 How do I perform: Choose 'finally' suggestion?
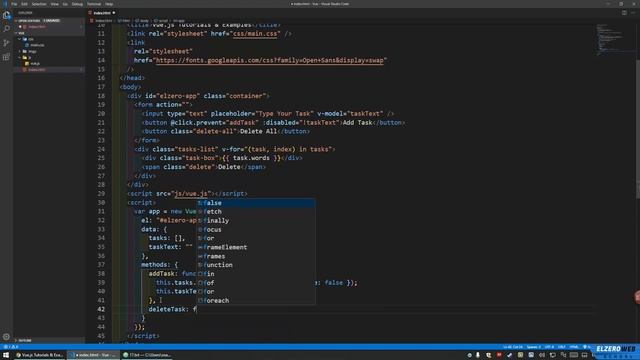pyautogui.click(x=256, y=221)
